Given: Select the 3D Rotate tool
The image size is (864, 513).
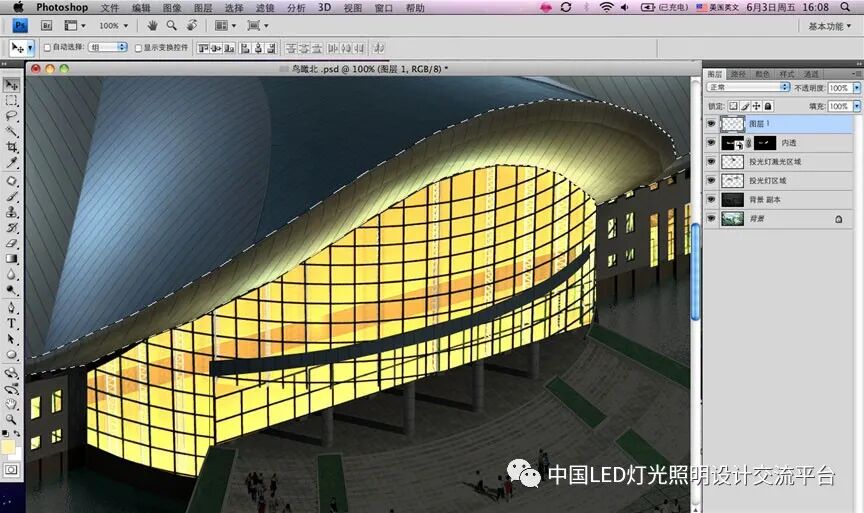Looking at the screenshot, I should tap(11, 373).
